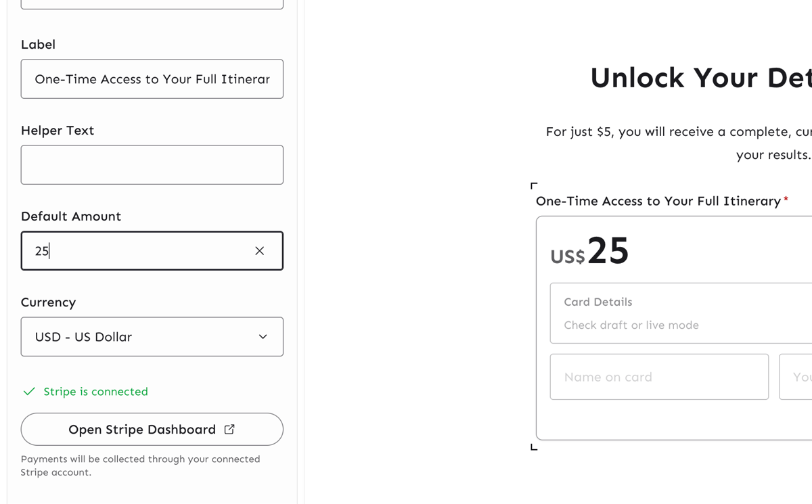Viewport: 812px width, 504px height.
Task: Focus the Label text field
Action: coord(152,79)
